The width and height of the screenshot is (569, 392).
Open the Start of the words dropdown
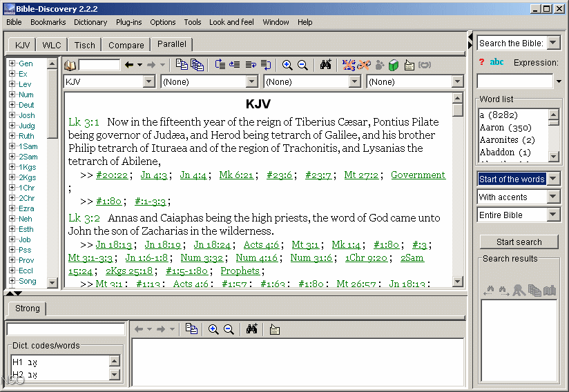click(553, 179)
